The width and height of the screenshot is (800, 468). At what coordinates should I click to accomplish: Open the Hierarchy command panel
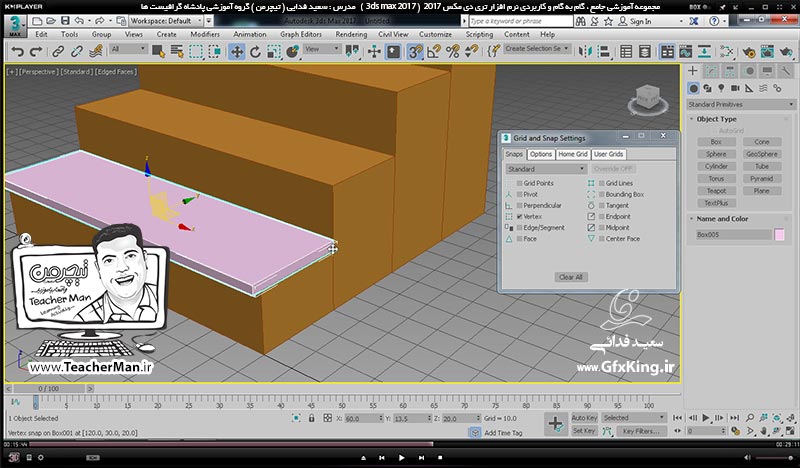(730, 71)
